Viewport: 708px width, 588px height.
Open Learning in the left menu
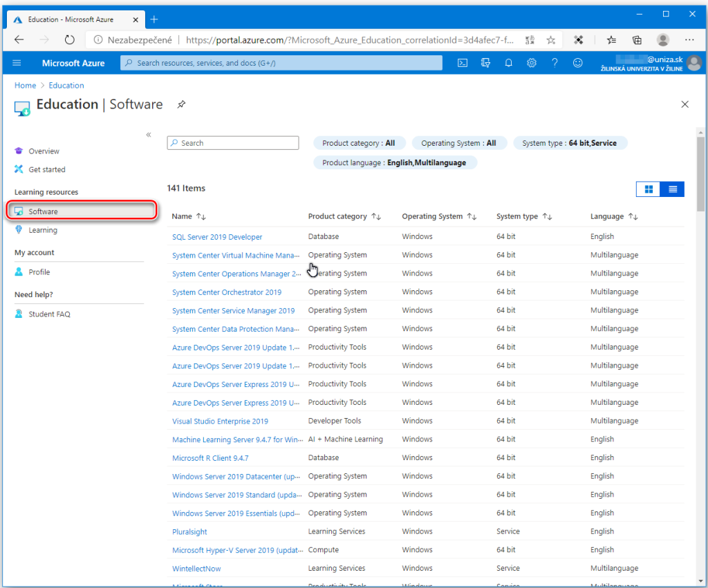43,230
